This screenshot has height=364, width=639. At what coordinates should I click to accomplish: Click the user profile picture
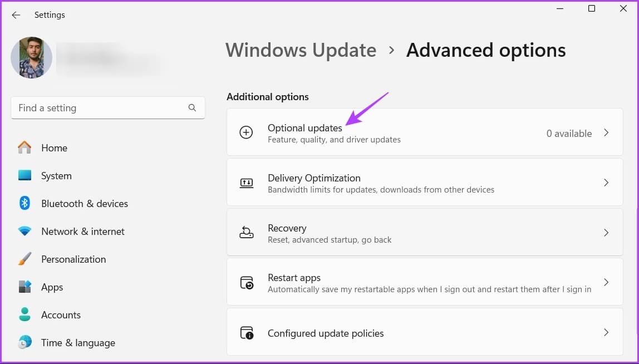(x=31, y=57)
